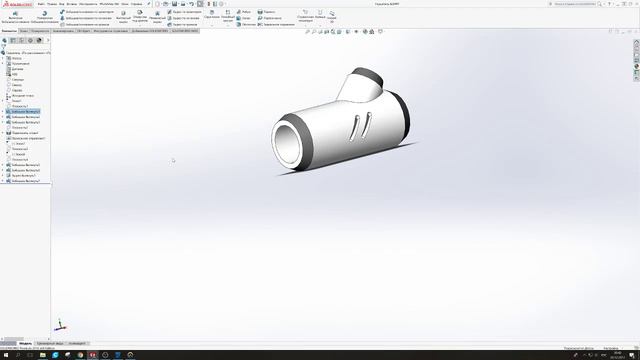Select the Сверху plane in tree
Viewport: 640px width, 360px height.
pyautogui.click(x=14, y=85)
